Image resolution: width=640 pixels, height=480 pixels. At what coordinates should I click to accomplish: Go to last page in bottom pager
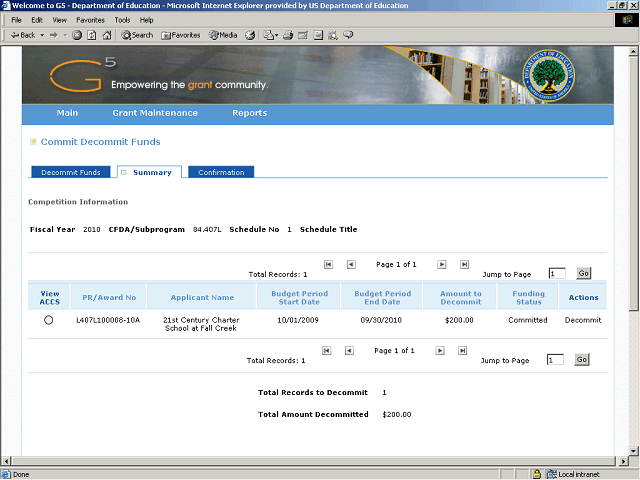point(462,351)
